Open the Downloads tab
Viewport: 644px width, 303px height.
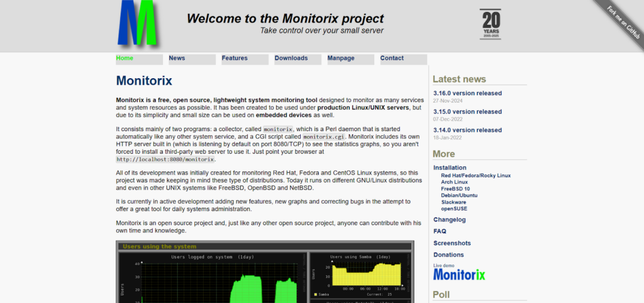pyautogui.click(x=297, y=59)
